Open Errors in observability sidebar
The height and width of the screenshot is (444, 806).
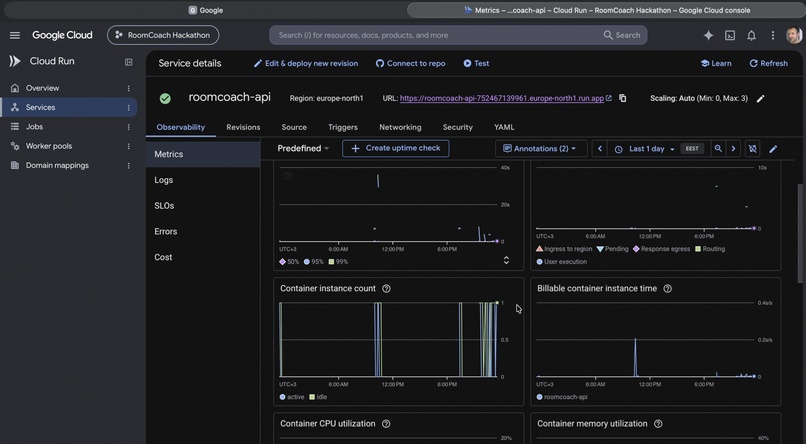pos(203,232)
